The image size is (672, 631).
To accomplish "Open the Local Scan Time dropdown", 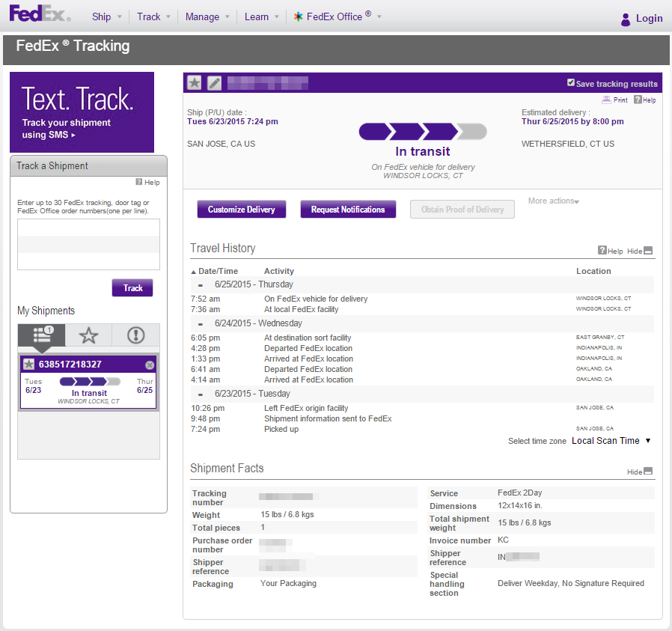I will click(x=611, y=441).
